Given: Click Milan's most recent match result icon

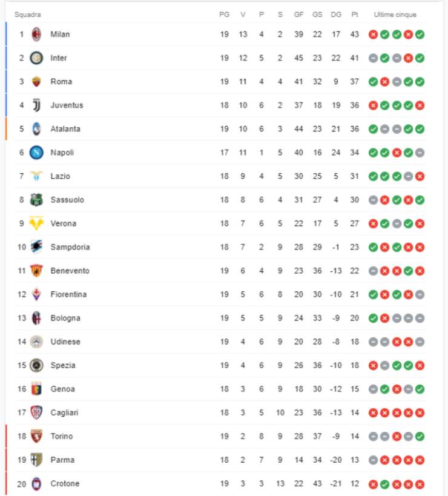Looking at the screenshot, I should [420, 35].
